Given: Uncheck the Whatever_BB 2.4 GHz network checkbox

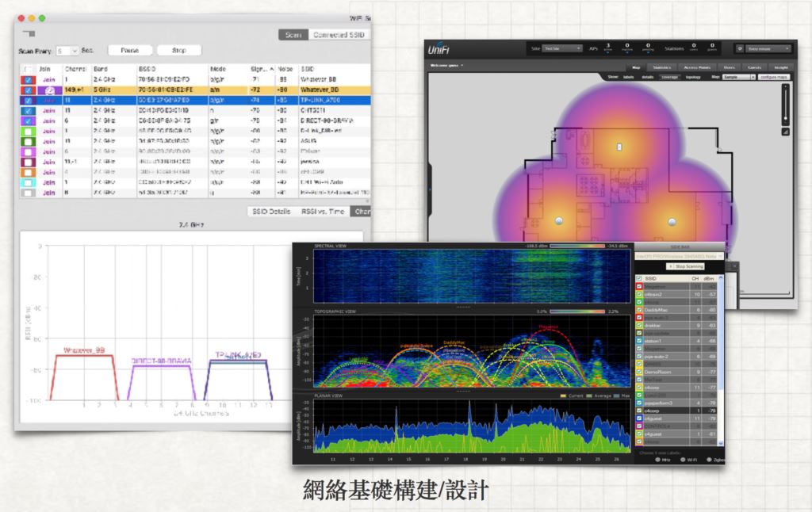Looking at the screenshot, I should click(29, 80).
